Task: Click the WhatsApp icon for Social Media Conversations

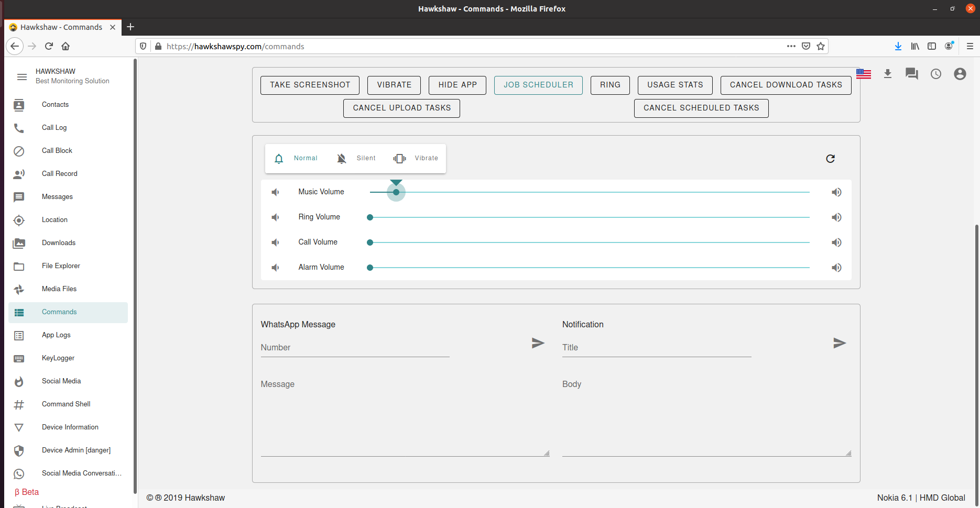Action: [19, 474]
